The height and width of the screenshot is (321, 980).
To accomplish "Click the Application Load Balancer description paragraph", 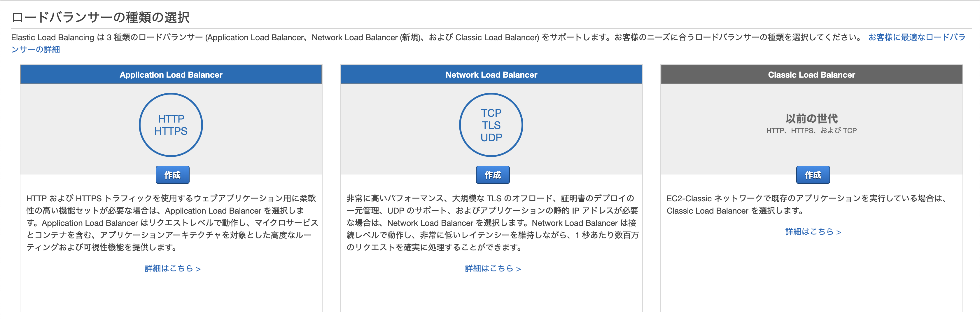I will click(172, 223).
